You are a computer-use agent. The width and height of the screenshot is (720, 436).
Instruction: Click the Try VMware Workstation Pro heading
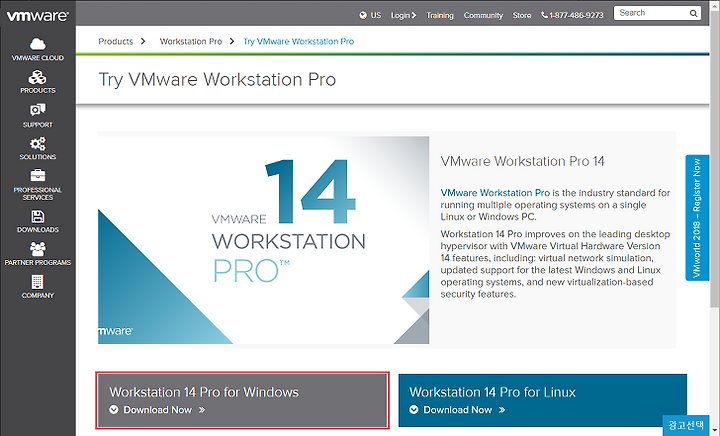click(x=217, y=79)
